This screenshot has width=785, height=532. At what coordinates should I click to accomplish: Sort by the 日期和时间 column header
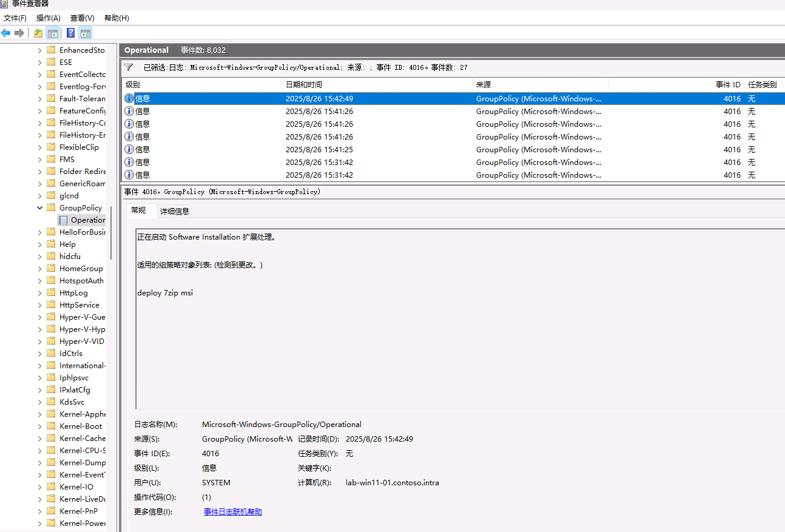point(377,85)
